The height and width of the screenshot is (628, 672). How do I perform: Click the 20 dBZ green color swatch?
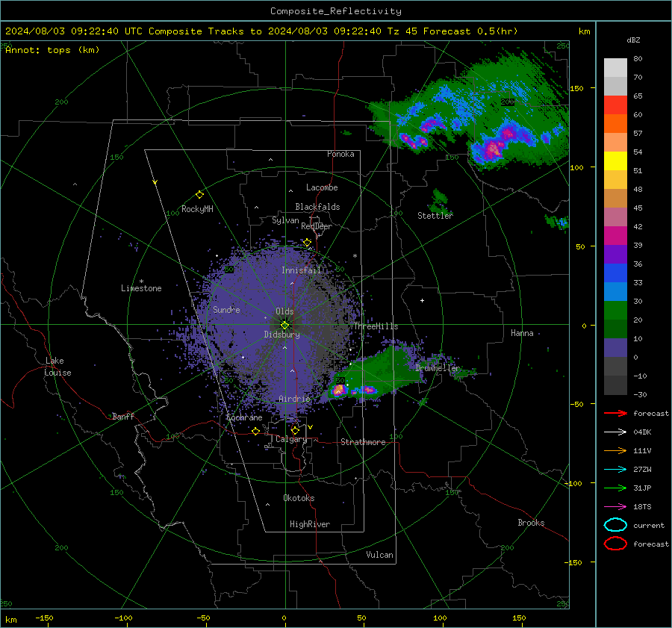(615, 310)
